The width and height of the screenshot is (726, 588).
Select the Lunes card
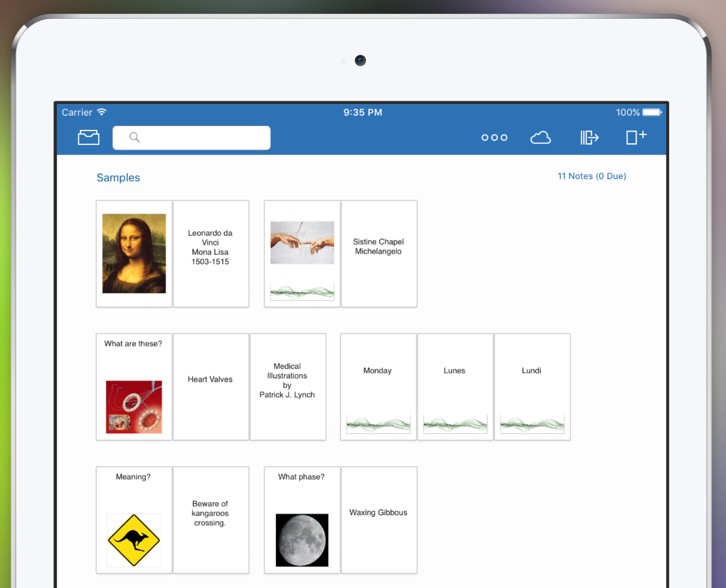[x=455, y=387]
